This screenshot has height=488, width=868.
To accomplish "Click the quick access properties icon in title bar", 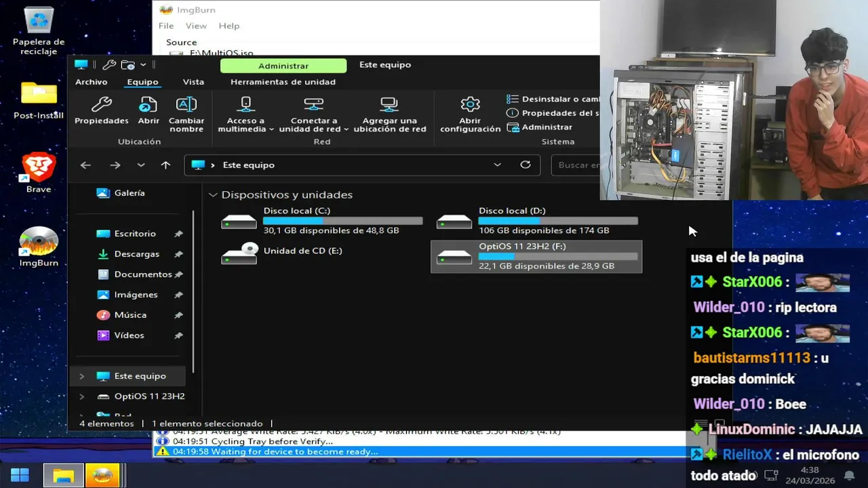I will 108,65.
